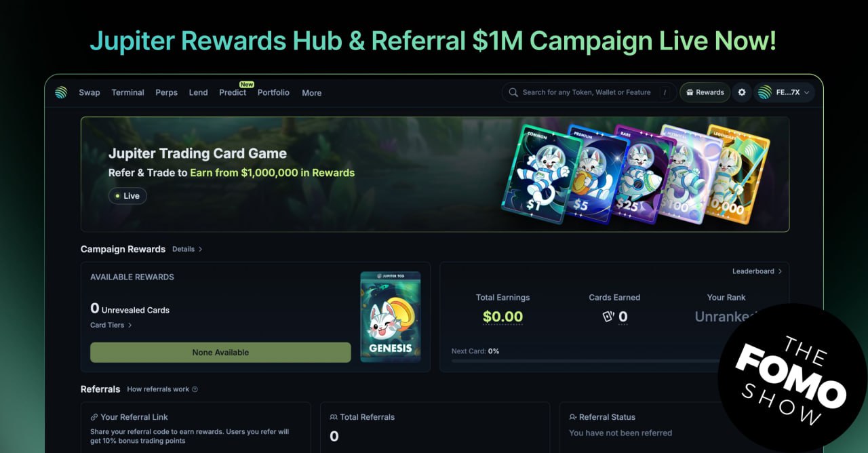Viewport: 868px width, 453px height.
Task: Click the wallet avatar icon beside FE...7X
Action: (765, 92)
